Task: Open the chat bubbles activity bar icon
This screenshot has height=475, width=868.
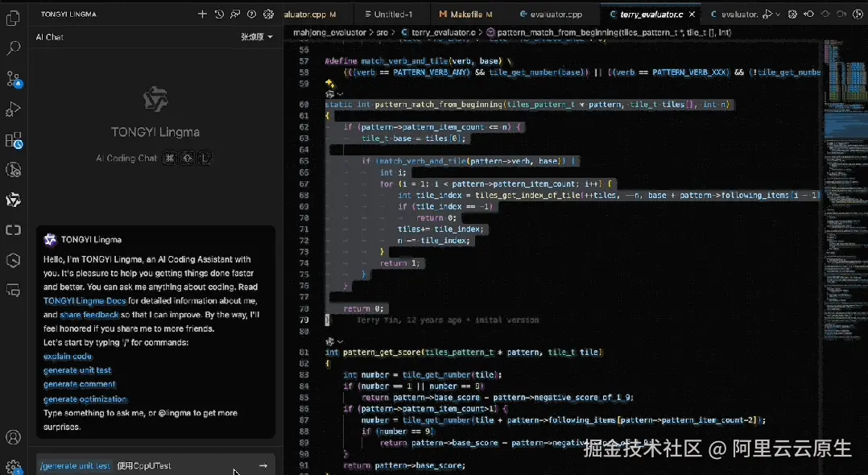Action: [13, 290]
